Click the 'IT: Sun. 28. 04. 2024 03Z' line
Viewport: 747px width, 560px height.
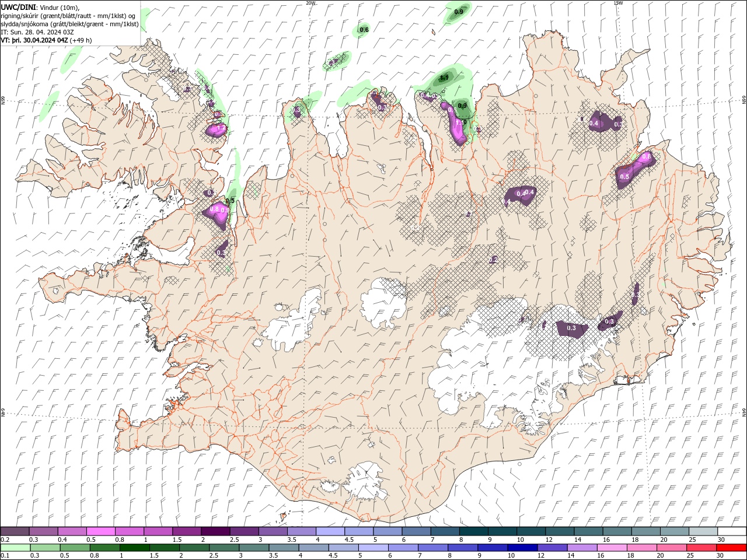[37, 32]
